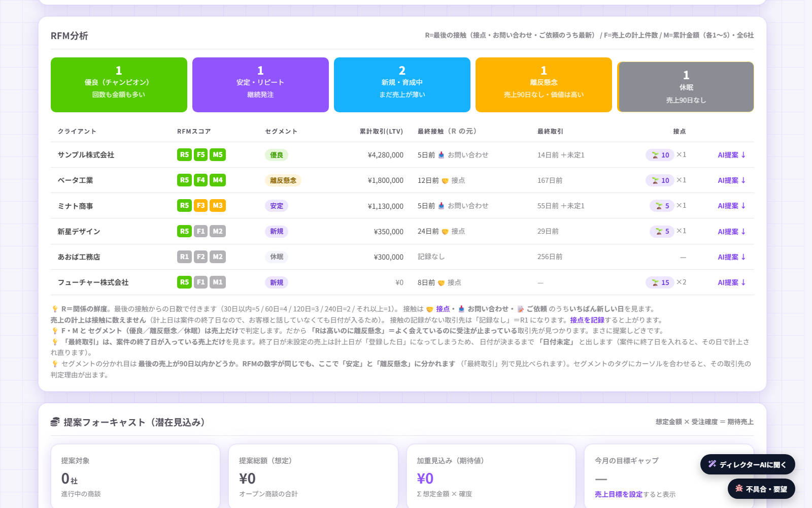This screenshot has width=812, height=508.
Task: Click the coin stack icon beside 提案フォーキャスト
Action: [55, 422]
